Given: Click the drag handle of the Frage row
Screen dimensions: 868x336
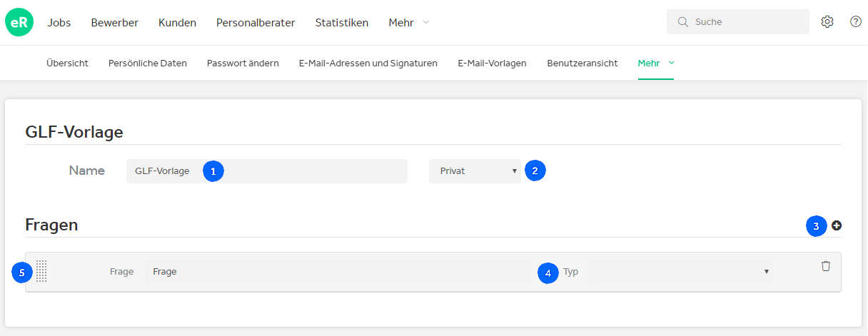Looking at the screenshot, I should (x=41, y=271).
